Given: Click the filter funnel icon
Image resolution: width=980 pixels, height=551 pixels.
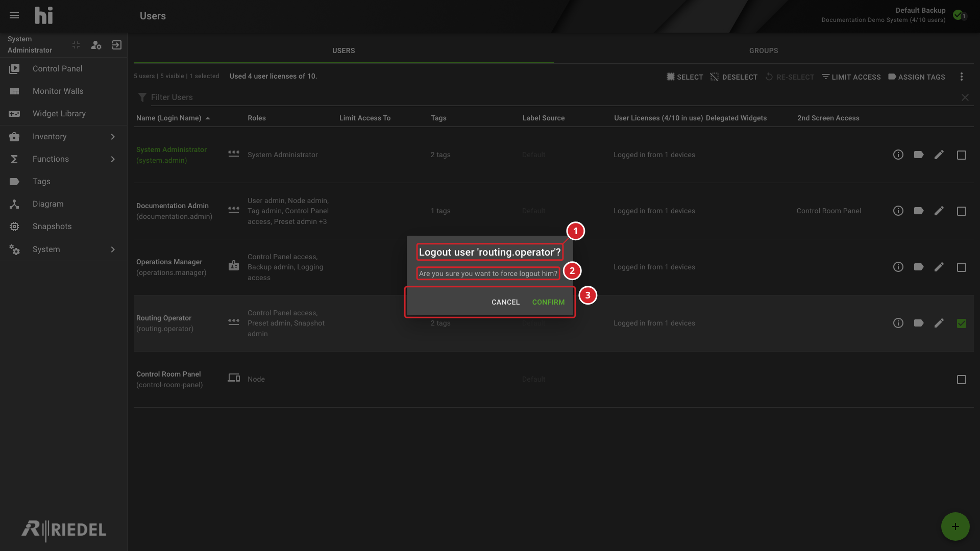Looking at the screenshot, I should (142, 97).
